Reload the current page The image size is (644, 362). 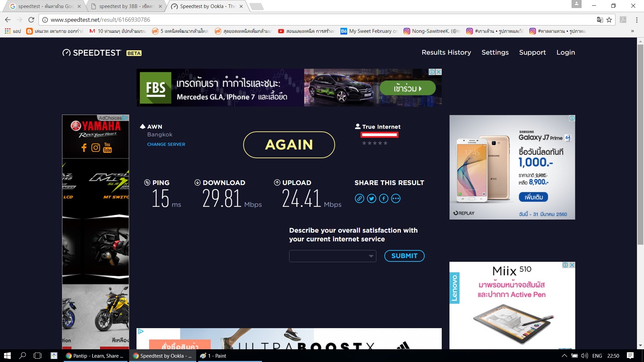[x=31, y=20]
